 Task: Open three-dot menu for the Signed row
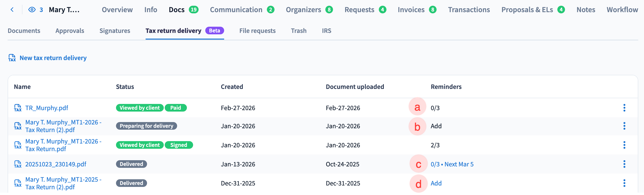click(624, 145)
